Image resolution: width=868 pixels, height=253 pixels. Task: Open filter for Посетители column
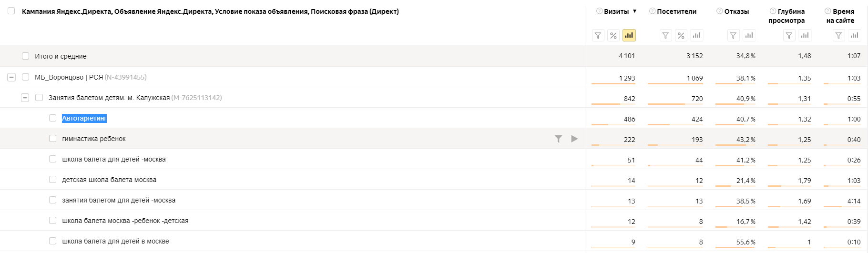(666, 35)
